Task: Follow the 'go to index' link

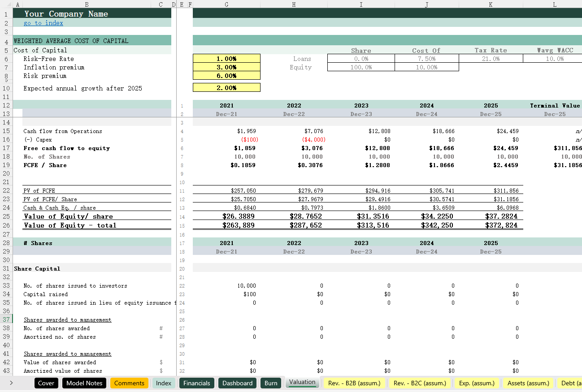Action: pos(43,23)
